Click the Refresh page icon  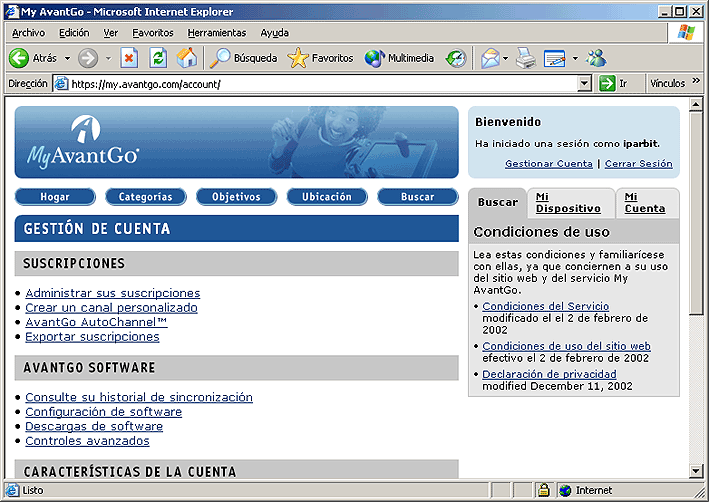click(157, 58)
